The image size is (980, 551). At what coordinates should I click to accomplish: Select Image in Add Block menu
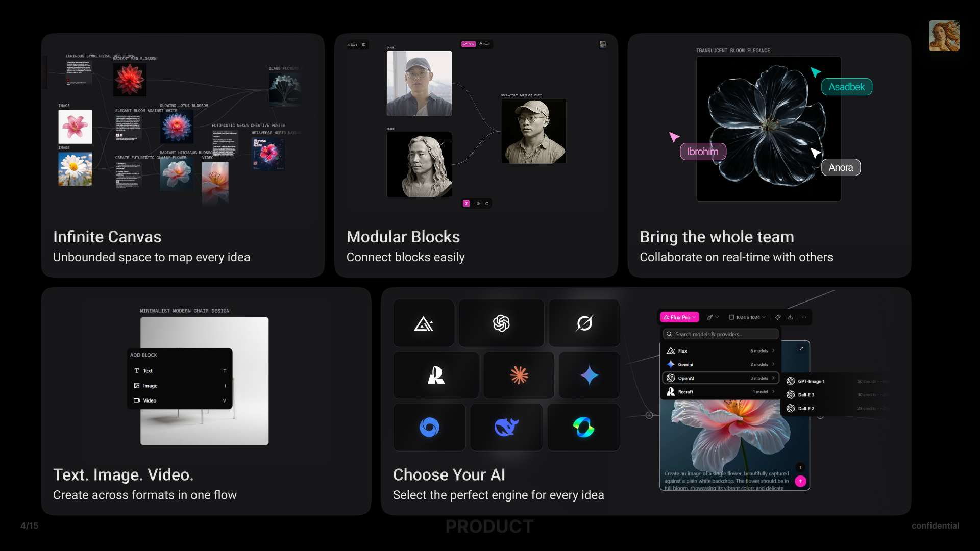point(179,386)
